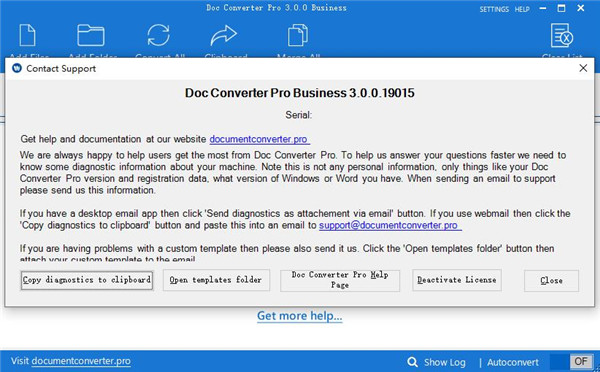This screenshot has height=372, width=600.
Task: Click the Show Log magnifier icon
Action: (412, 362)
